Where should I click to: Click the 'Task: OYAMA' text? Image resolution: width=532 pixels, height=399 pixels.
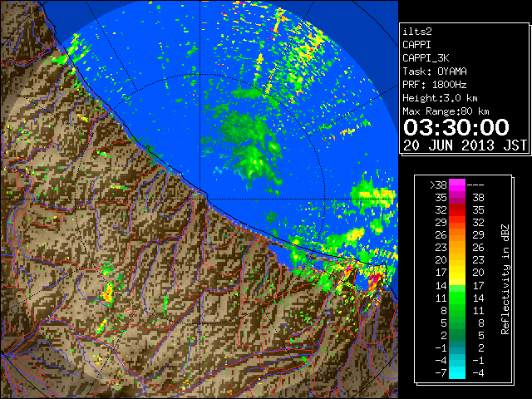coord(435,71)
